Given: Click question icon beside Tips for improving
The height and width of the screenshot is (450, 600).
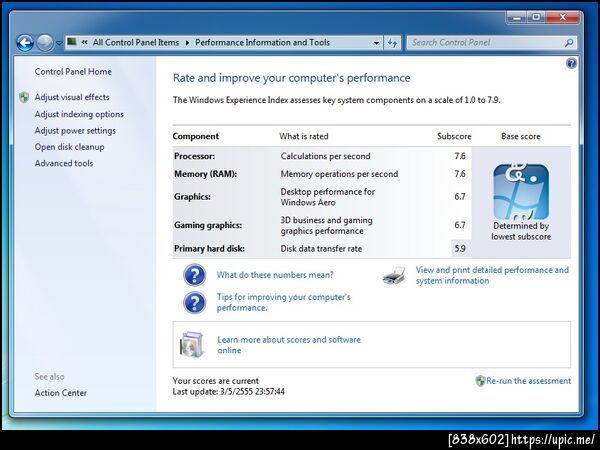Looking at the screenshot, I should coord(194,303).
